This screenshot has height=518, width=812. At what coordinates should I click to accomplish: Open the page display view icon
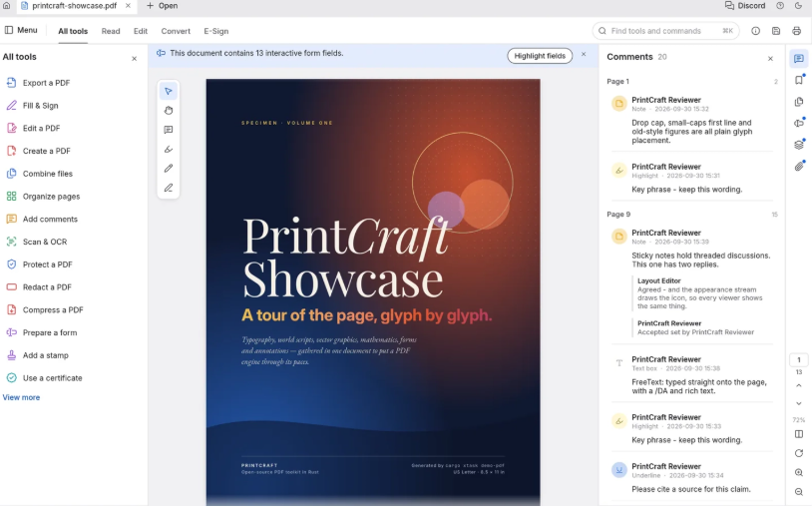pyautogui.click(x=799, y=434)
